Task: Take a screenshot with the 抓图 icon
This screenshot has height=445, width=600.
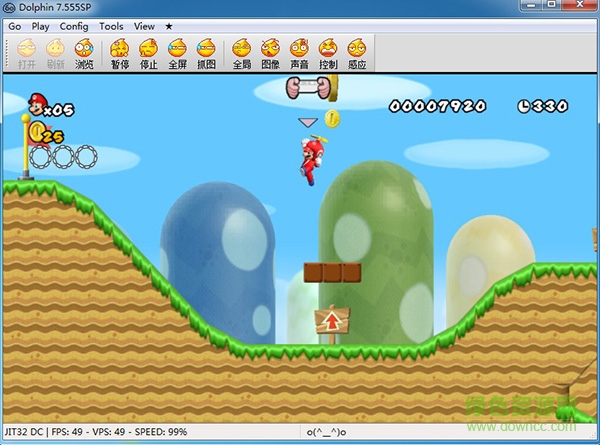Action: pyautogui.click(x=206, y=53)
